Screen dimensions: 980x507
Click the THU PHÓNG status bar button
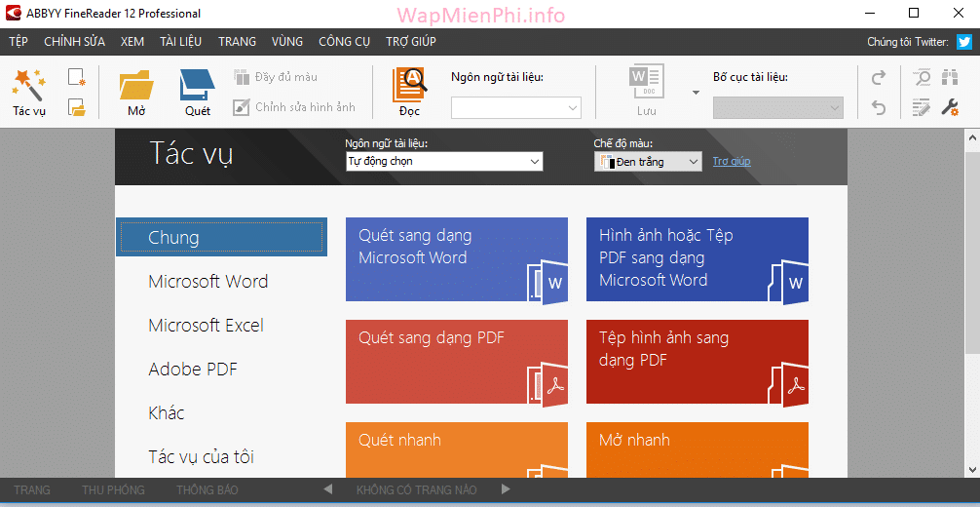pos(113,489)
